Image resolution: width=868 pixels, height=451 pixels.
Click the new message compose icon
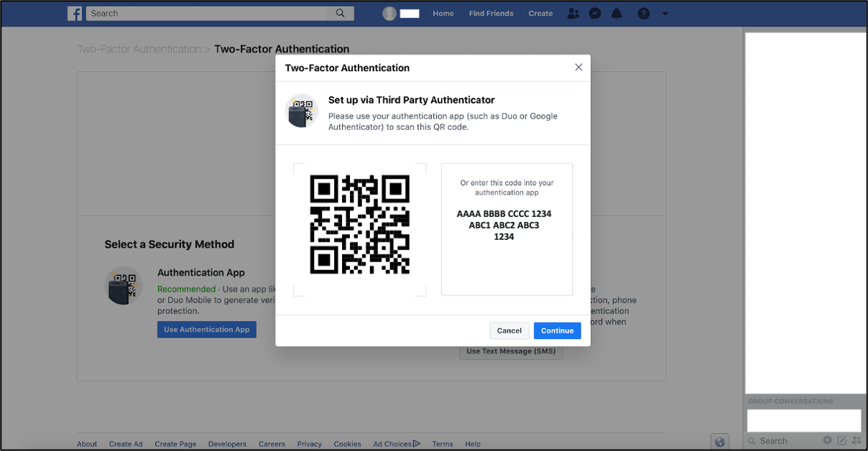[841, 440]
